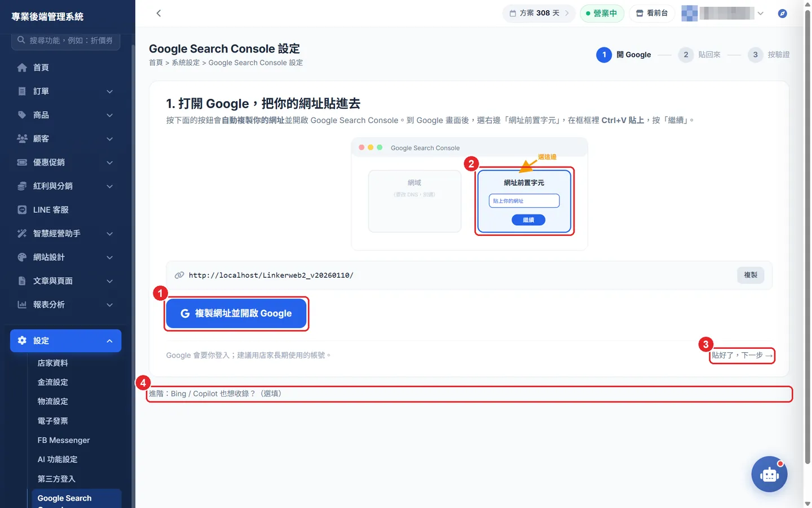Go to step 3 按驗證 in the stepper
The height and width of the screenshot is (508, 812).
point(769,55)
